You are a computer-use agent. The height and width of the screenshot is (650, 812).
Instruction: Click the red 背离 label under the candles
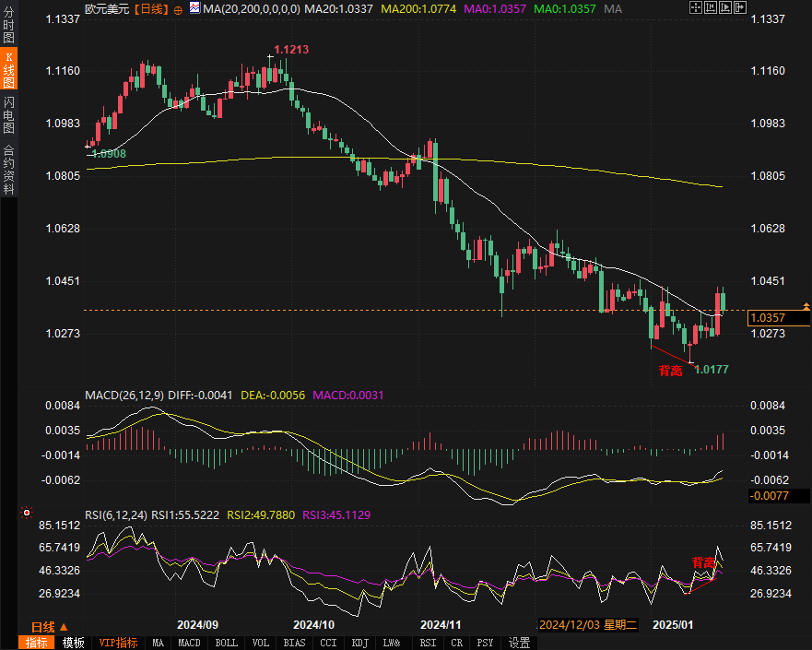670,371
